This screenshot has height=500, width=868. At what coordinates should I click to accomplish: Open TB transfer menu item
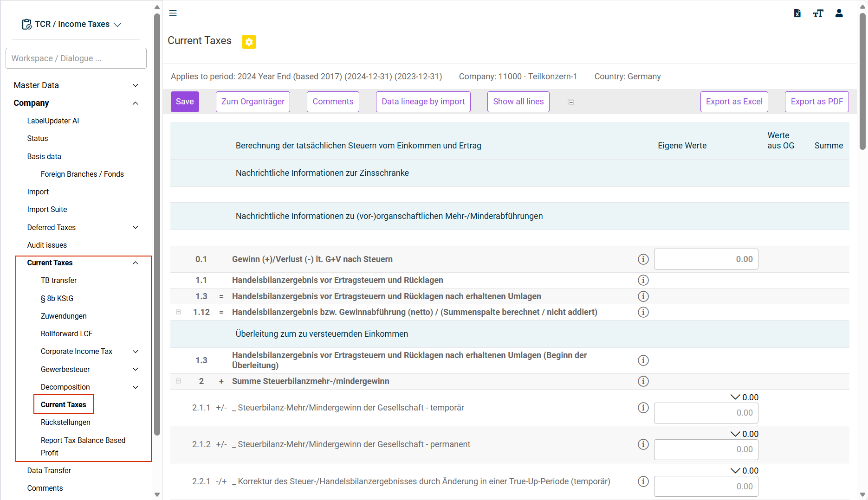click(x=58, y=281)
